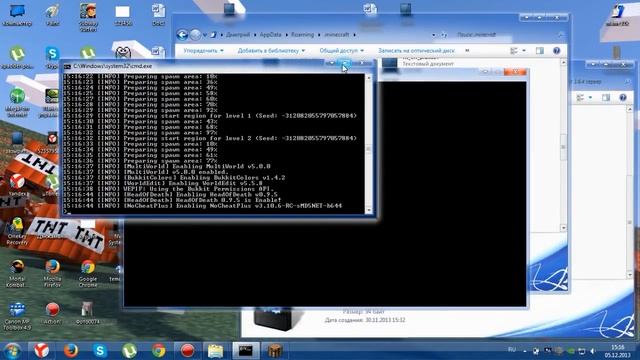Open Minecraft chest icon on taskbar
This screenshot has height=360, width=640.
pos(276,351)
